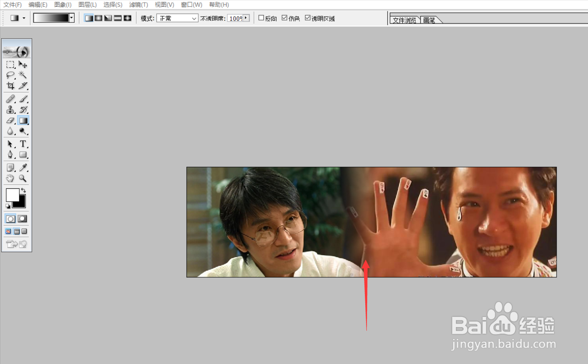The height and width of the screenshot is (364, 588).
Task: Select the Pen tool
Action: point(10,155)
